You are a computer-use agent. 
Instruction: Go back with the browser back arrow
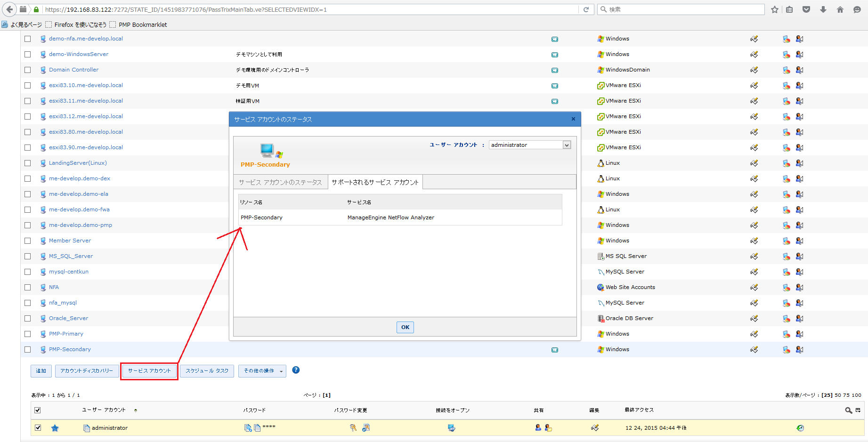[x=10, y=9]
